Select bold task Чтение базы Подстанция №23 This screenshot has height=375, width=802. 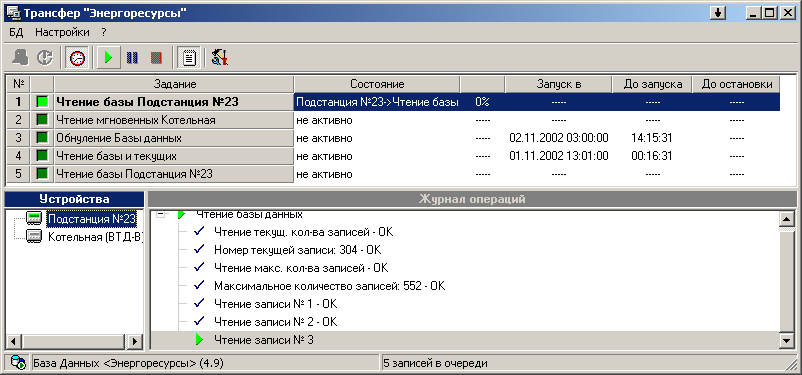174,102
